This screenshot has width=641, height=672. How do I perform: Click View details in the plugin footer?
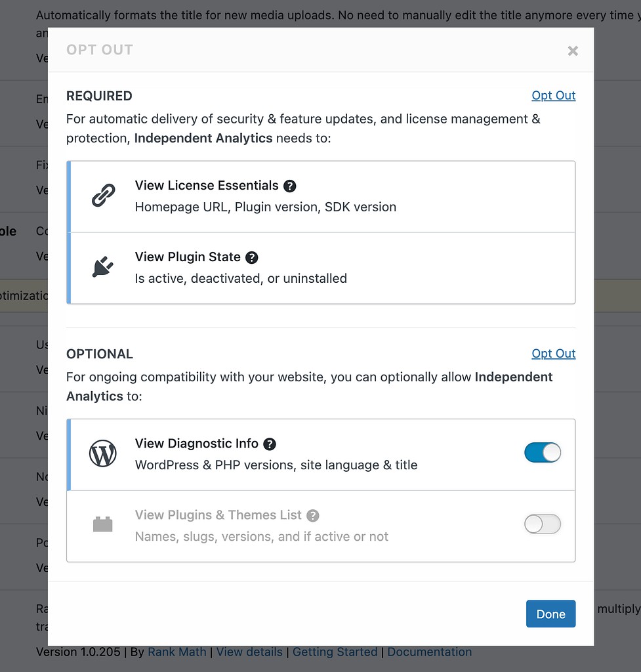tap(249, 652)
